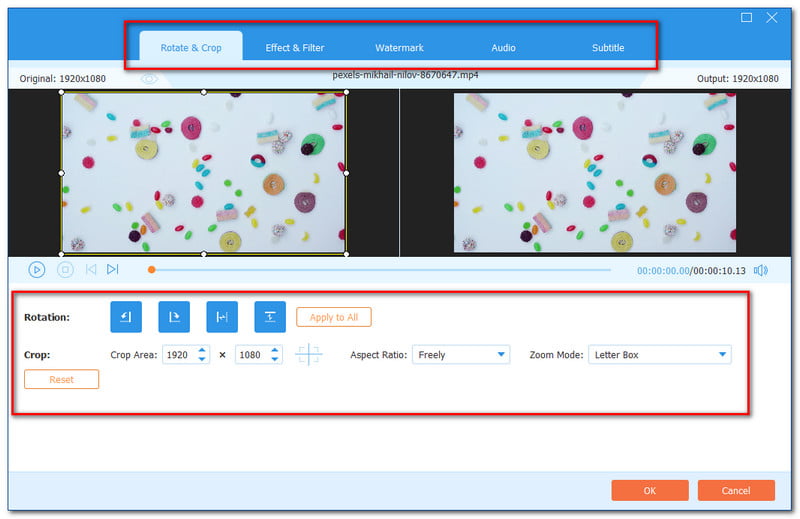Open the Rotate & Crop tab

click(191, 47)
